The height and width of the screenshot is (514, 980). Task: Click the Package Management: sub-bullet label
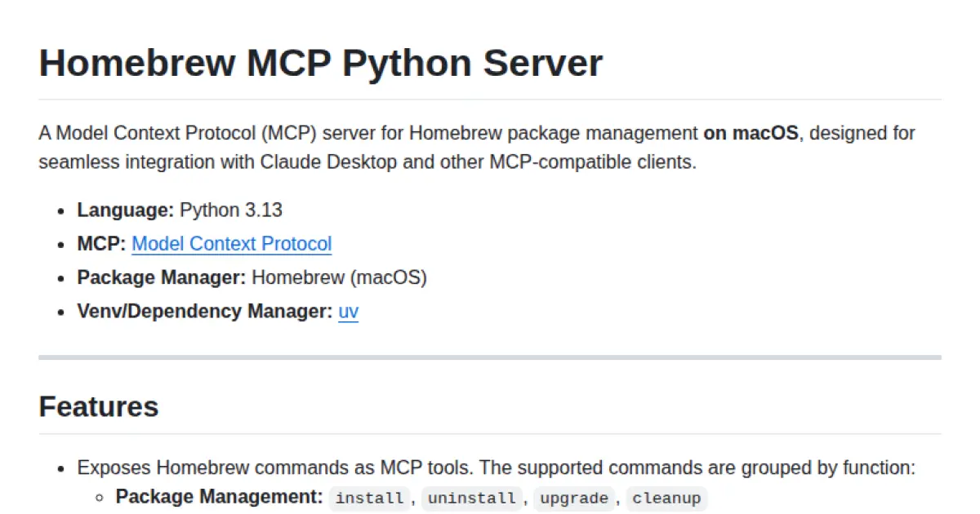217,496
